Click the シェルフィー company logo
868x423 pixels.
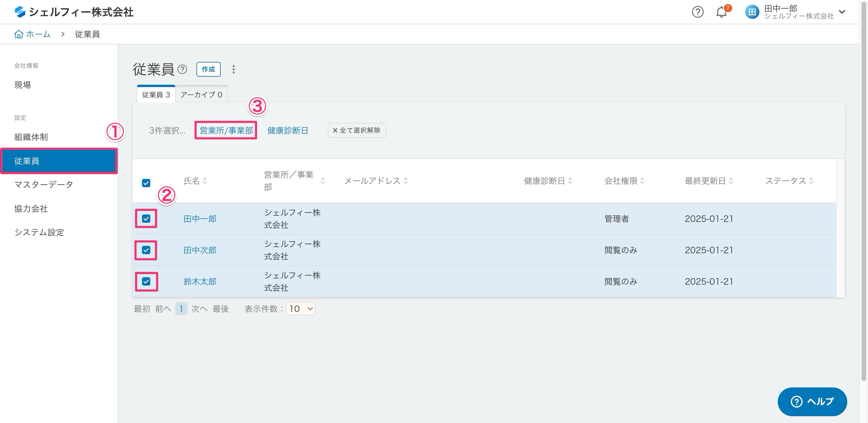(x=20, y=12)
